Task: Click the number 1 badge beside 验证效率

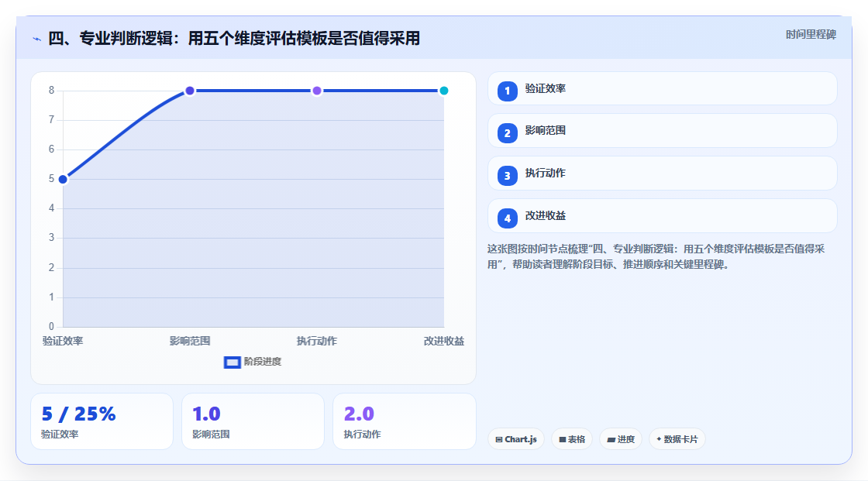Action: (x=507, y=91)
